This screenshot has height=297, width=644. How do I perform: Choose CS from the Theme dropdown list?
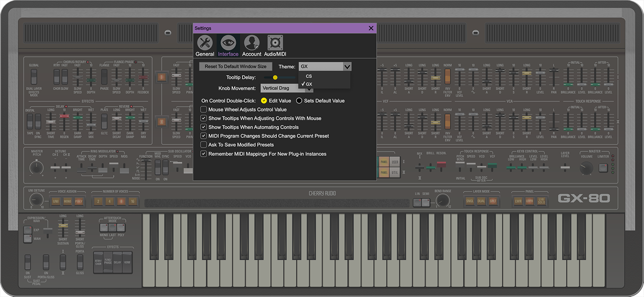tap(324, 76)
